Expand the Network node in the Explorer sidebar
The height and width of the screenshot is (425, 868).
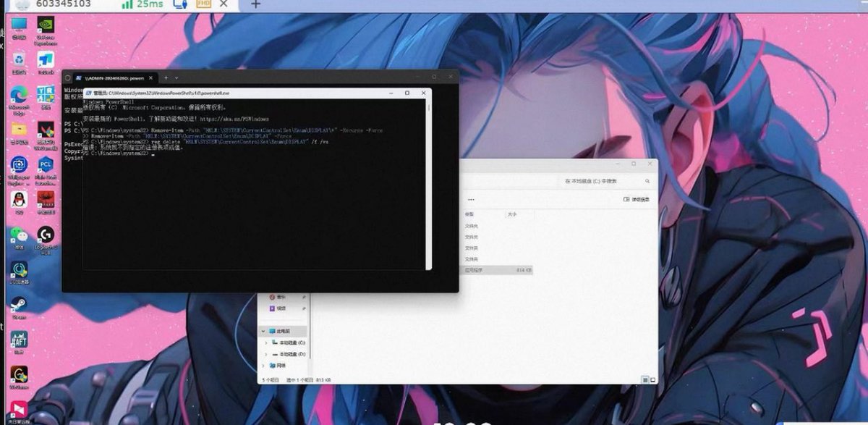(263, 366)
